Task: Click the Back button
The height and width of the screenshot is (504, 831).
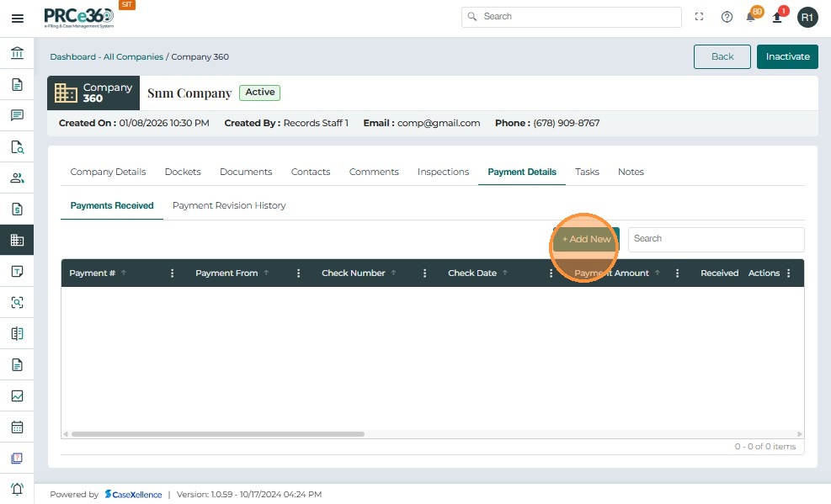Action: tap(722, 56)
